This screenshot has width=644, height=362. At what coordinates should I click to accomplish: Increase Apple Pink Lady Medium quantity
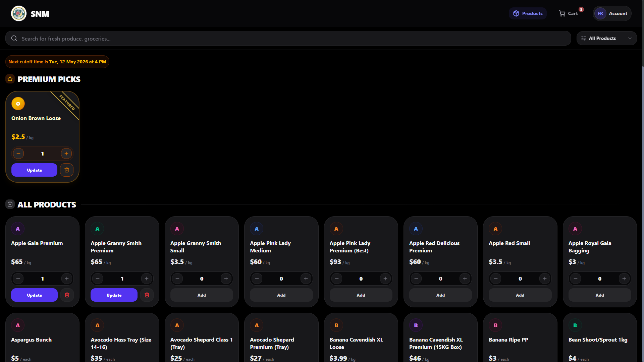coord(306,279)
